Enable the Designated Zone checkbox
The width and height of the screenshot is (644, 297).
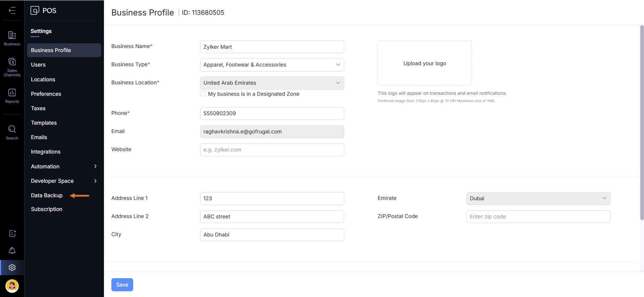pyautogui.click(x=203, y=94)
